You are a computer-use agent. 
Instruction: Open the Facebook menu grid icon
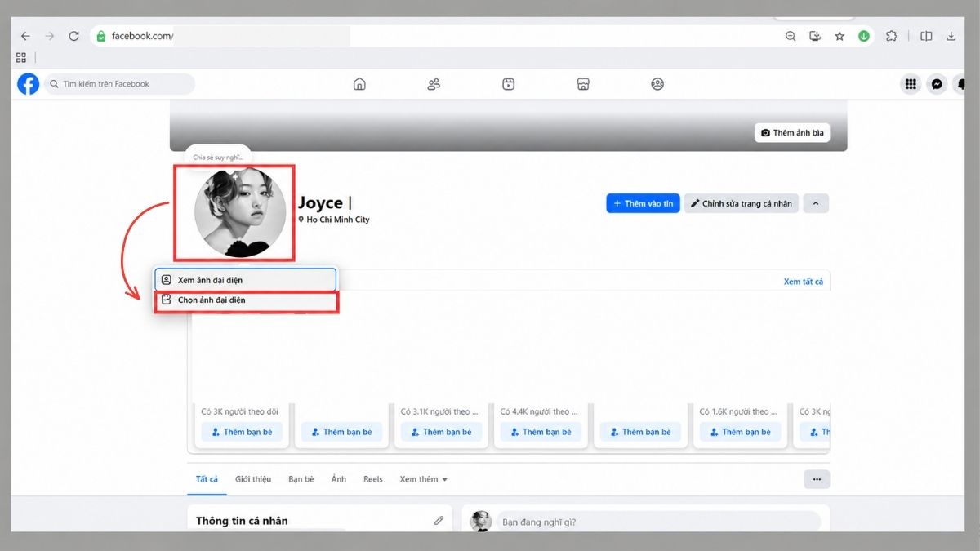click(911, 84)
